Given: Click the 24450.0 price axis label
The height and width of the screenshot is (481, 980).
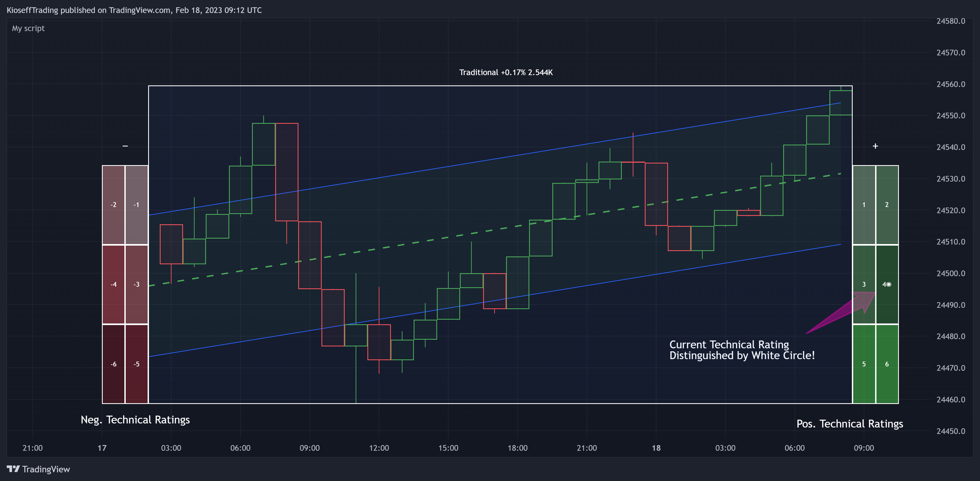Looking at the screenshot, I should pos(951,431).
